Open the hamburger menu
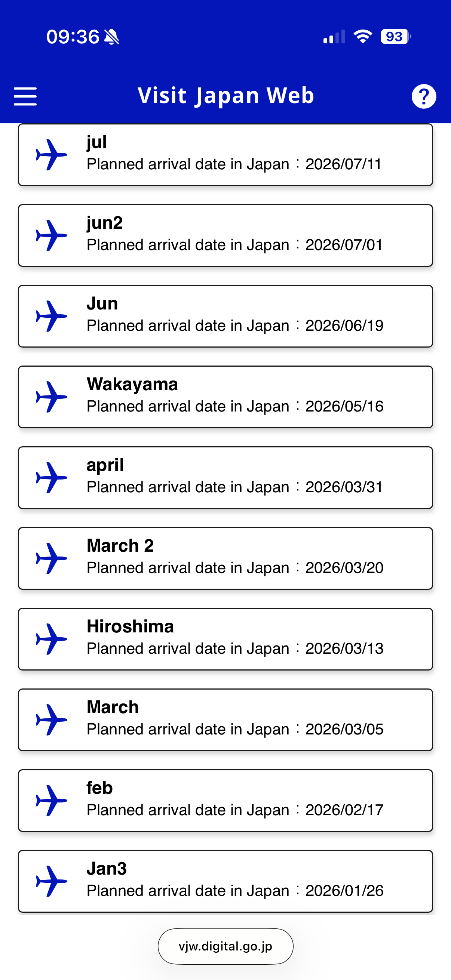 coord(25,96)
